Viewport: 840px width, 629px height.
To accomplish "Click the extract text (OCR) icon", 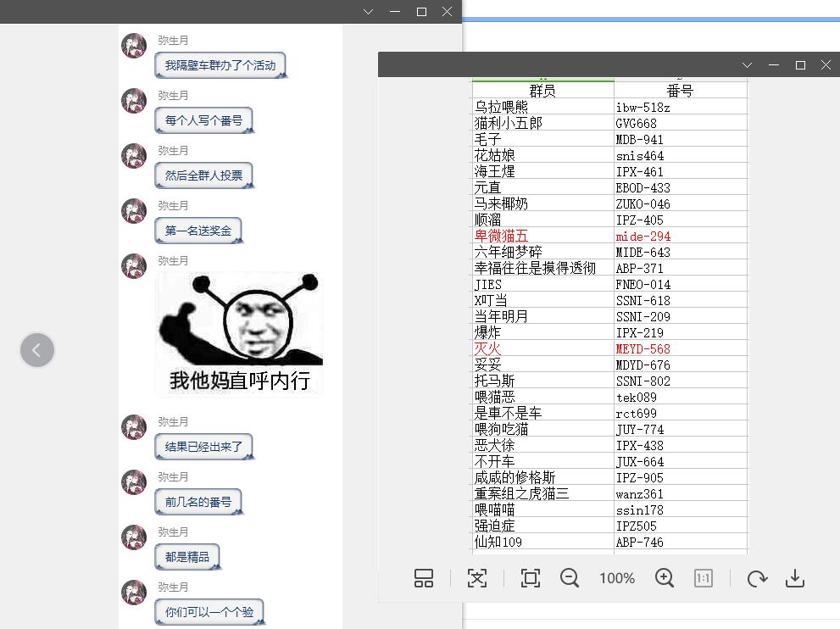I will tap(476, 578).
